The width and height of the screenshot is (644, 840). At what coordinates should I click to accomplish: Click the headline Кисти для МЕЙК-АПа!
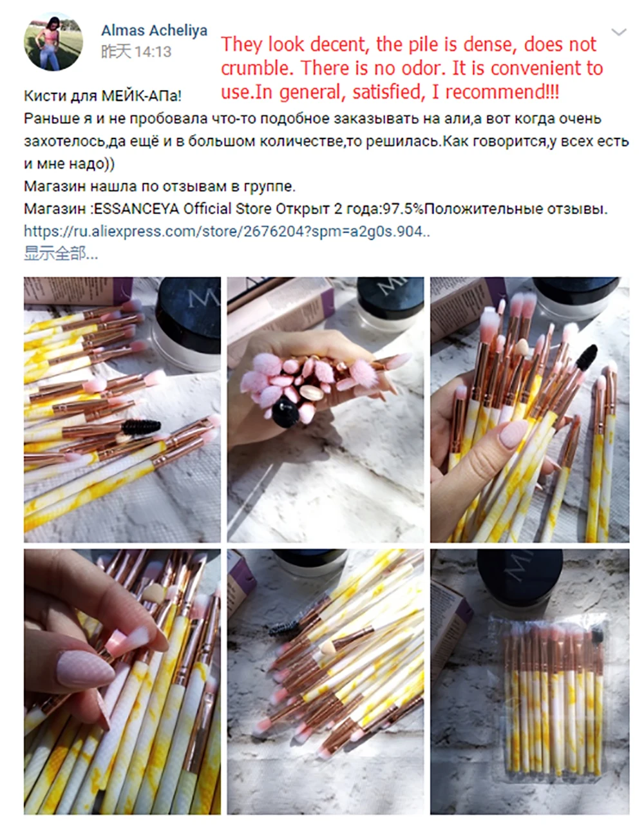103,96
